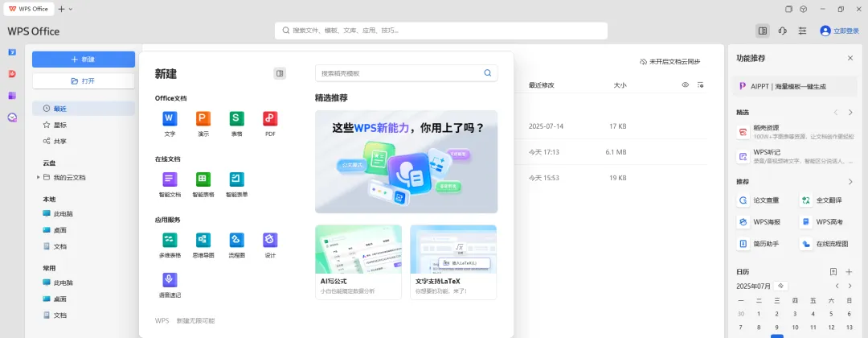
Task: Create a new 演示 presentation
Action: click(x=203, y=123)
